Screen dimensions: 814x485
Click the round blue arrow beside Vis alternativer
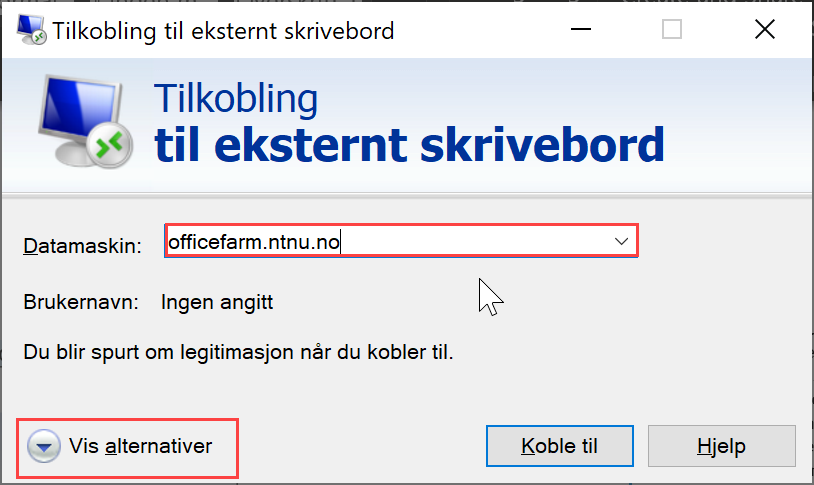(44, 446)
